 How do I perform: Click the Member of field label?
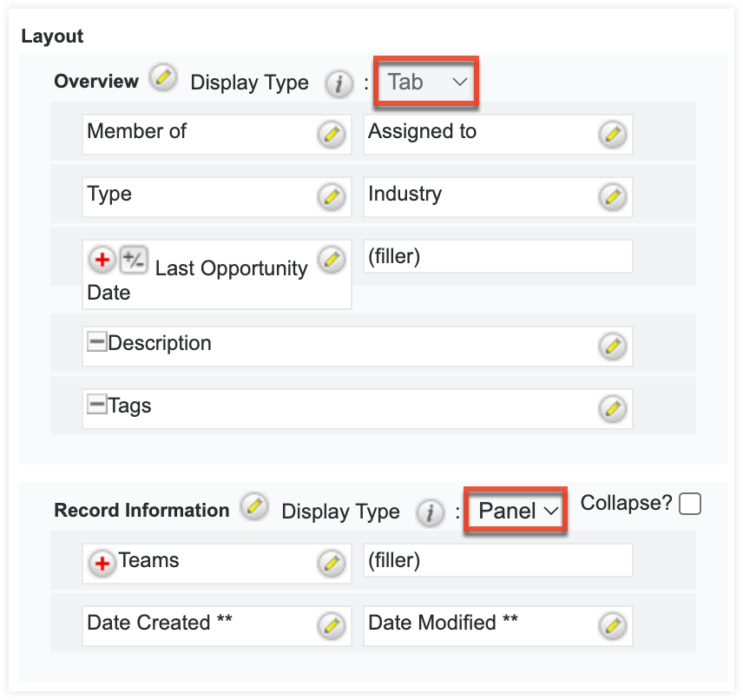pyautogui.click(x=137, y=131)
